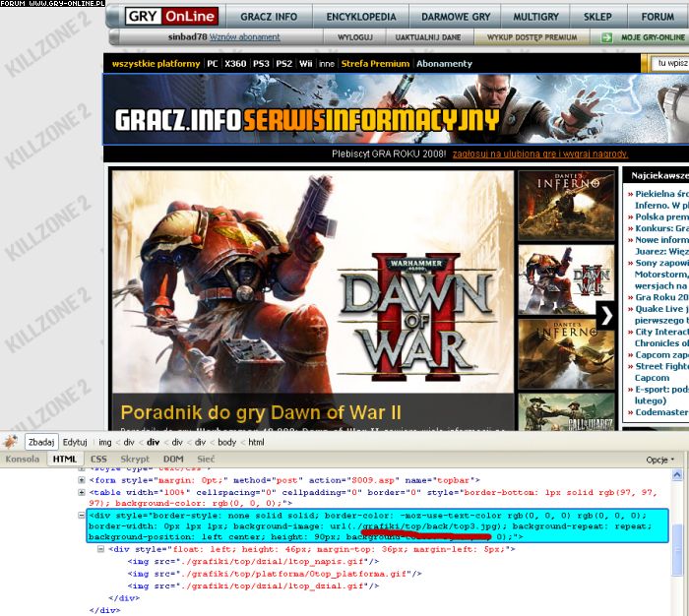This screenshot has width=689, height=616.
Task: Select html in the breadcrumb path
Action: (x=256, y=442)
